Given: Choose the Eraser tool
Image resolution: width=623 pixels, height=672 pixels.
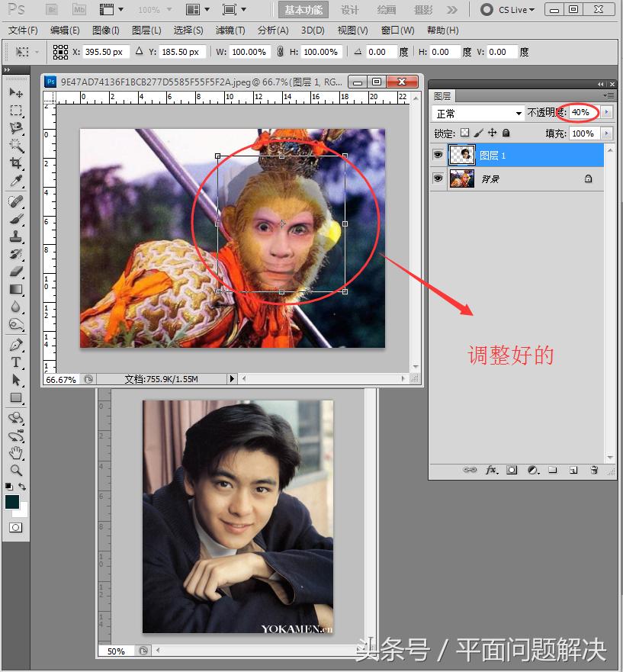Looking at the screenshot, I should [x=16, y=272].
